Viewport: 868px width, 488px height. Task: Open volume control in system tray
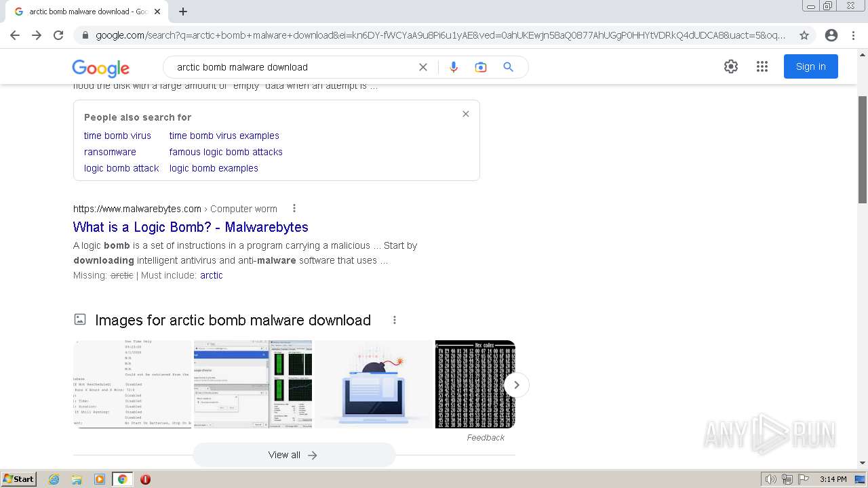[770, 479]
